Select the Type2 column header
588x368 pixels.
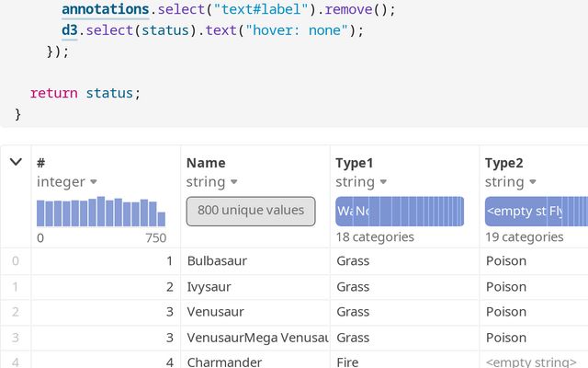click(x=504, y=163)
